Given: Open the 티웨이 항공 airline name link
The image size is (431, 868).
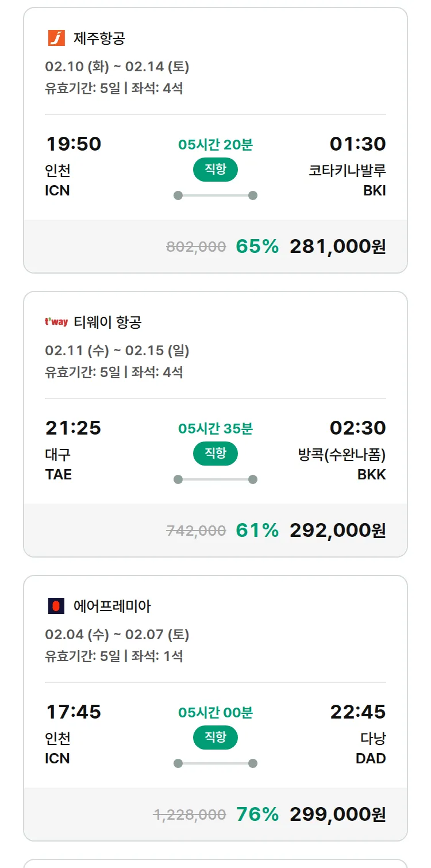Looking at the screenshot, I should click(x=107, y=322).
